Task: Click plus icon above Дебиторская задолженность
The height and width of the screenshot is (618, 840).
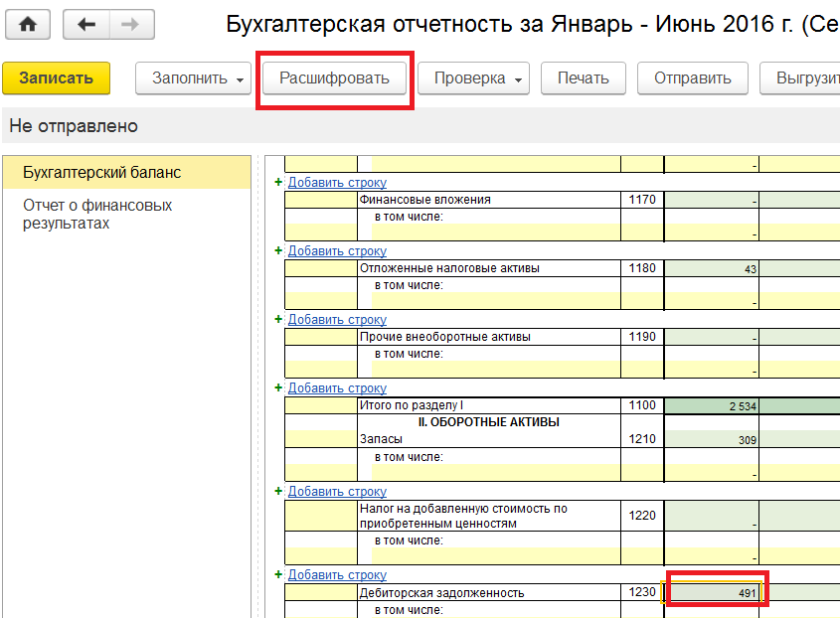Action: click(278, 574)
